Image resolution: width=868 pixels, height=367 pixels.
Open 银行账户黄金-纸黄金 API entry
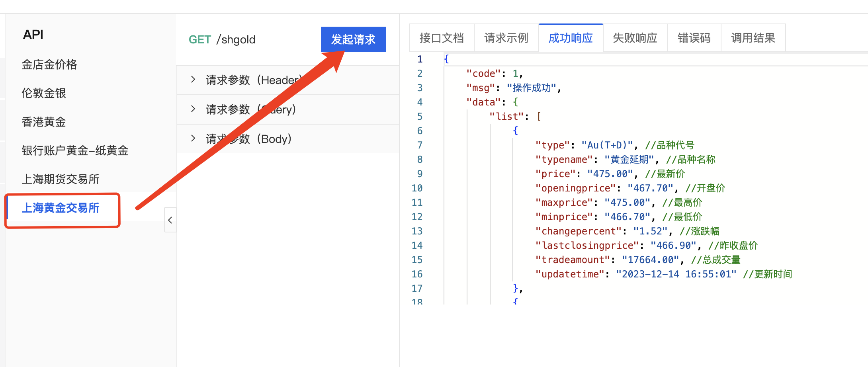pos(75,150)
